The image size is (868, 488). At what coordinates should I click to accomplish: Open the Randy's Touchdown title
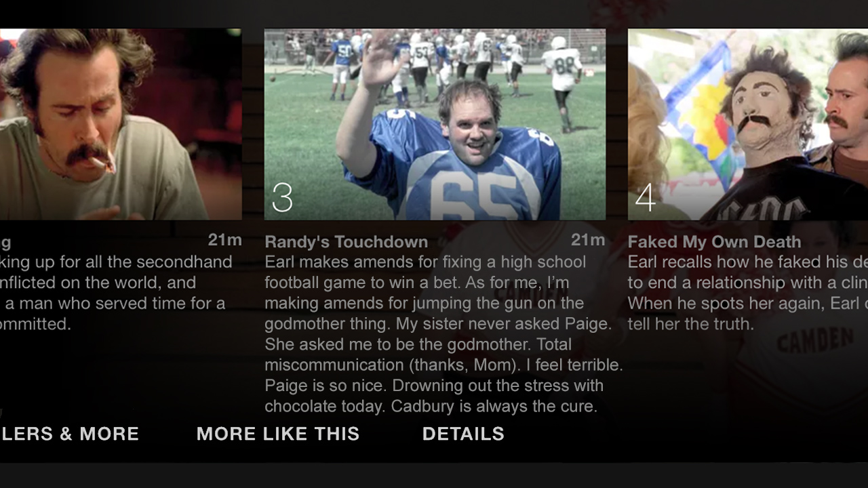point(346,242)
